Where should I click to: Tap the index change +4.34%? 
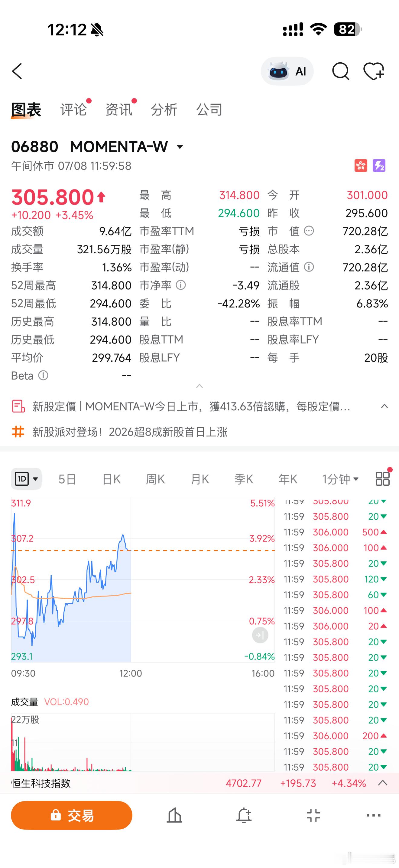pyautogui.click(x=349, y=783)
